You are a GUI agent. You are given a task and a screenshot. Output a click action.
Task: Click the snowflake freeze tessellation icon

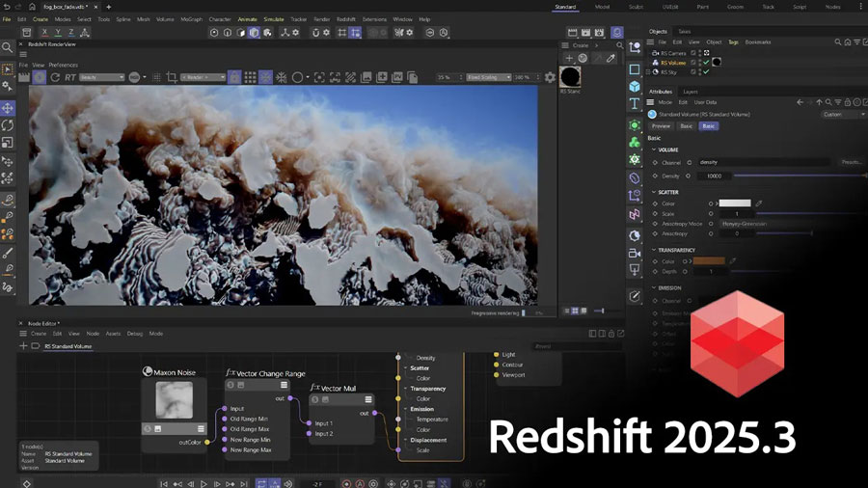(x=282, y=77)
